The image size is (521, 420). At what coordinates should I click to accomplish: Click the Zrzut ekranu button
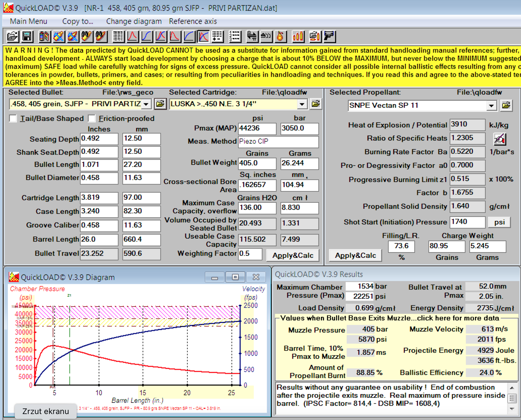46,411
